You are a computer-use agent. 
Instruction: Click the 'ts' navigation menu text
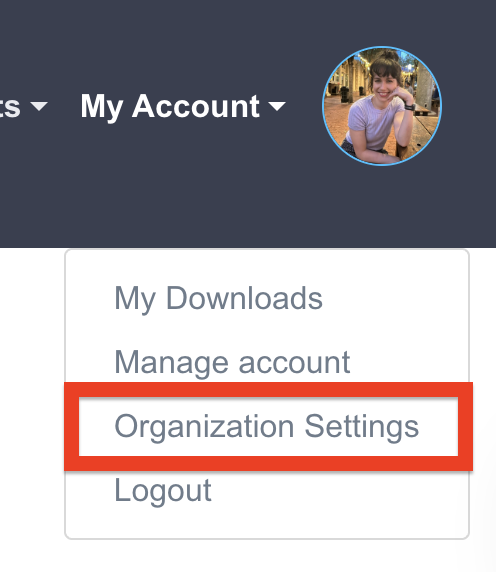point(10,107)
